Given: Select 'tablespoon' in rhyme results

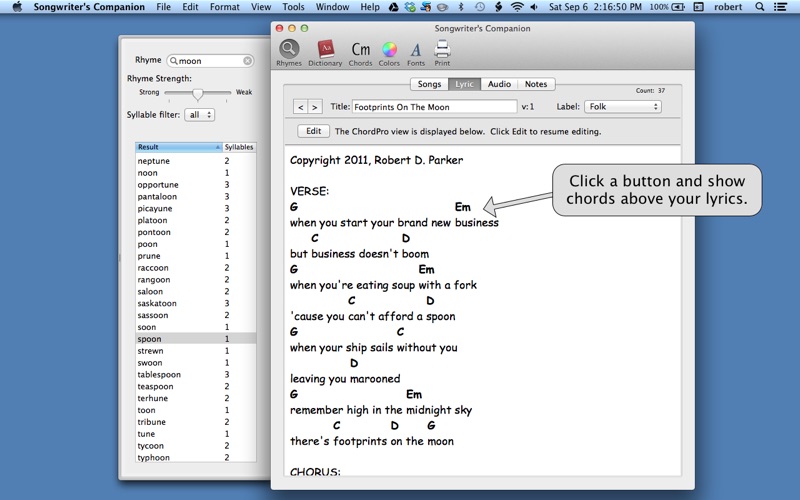Looking at the screenshot, I should [x=196, y=374].
